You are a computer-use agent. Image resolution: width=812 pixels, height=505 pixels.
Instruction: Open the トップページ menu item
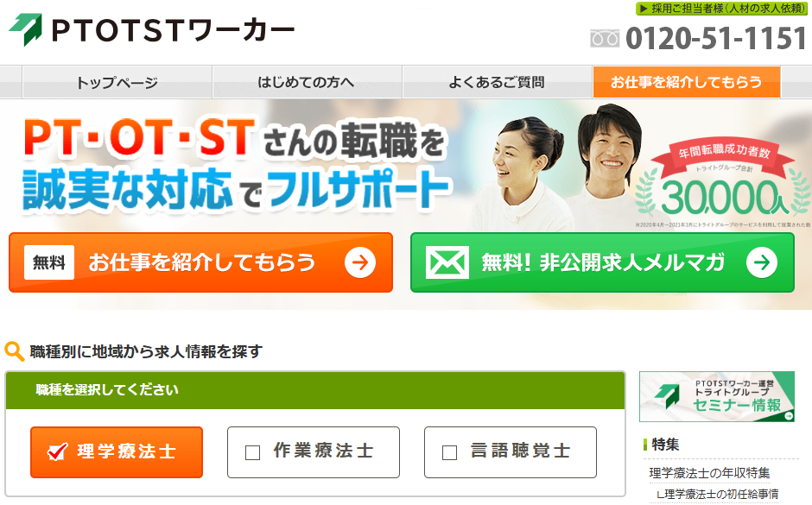117,82
